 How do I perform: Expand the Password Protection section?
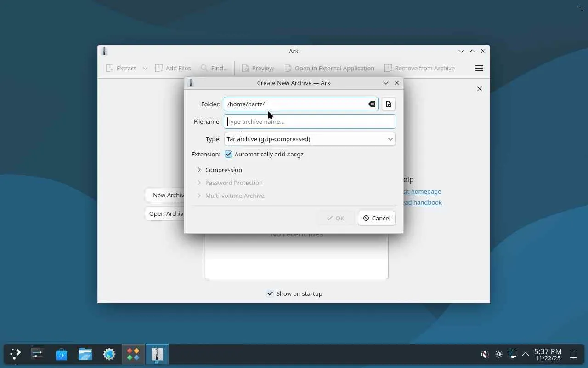[x=229, y=183]
